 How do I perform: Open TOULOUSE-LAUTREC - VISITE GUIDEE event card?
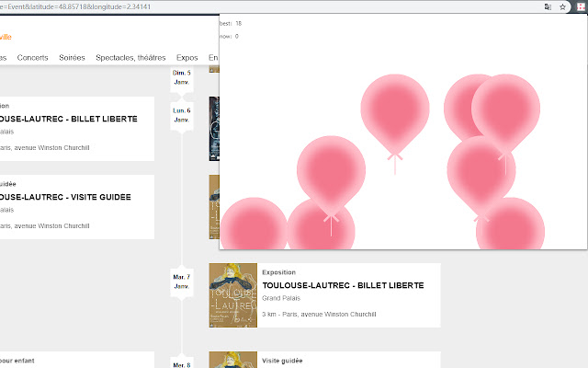[77, 207]
